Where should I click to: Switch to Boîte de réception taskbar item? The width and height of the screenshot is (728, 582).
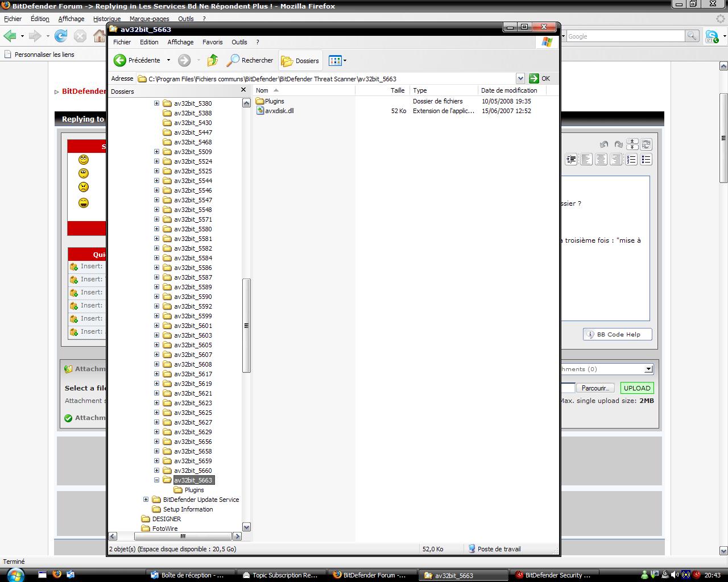click(x=191, y=575)
